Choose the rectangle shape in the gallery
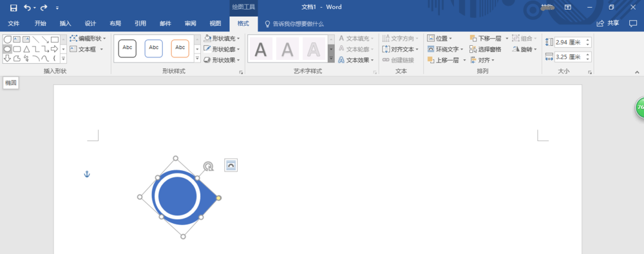This screenshot has height=254, width=644. [x=55, y=39]
